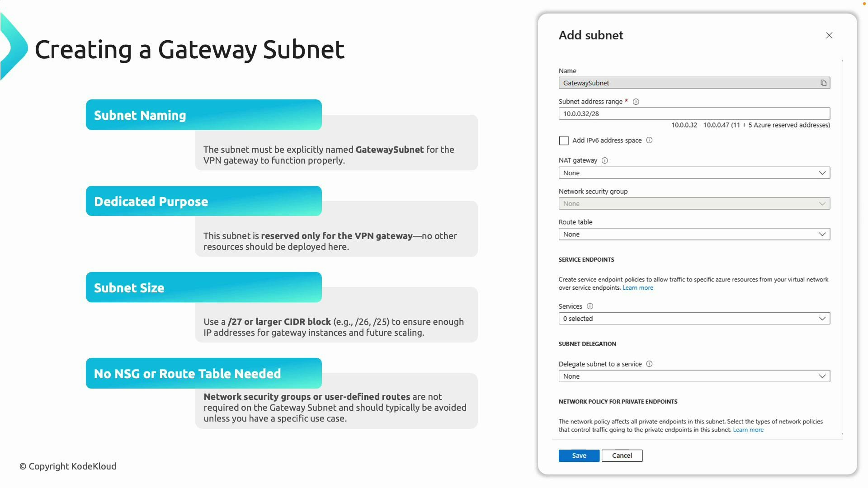Edit the Subnet address range field
Viewport: 868px width, 488px height.
pyautogui.click(x=694, y=113)
